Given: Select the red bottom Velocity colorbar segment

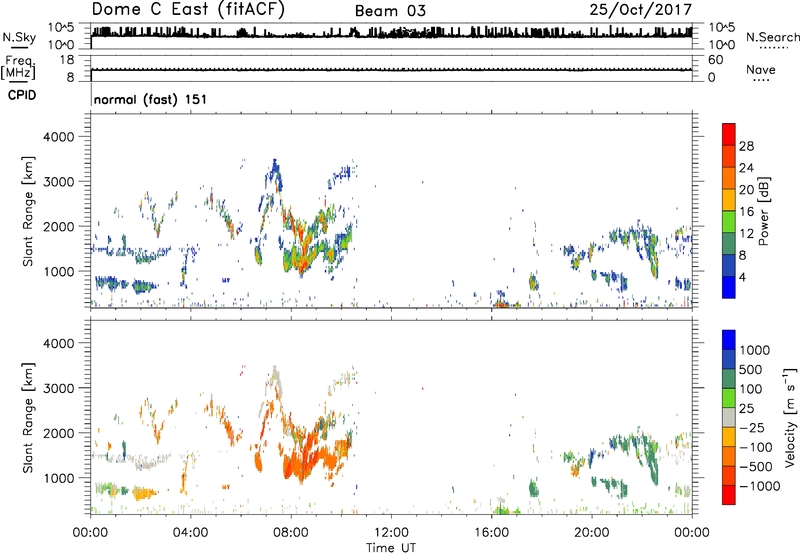Looking at the screenshot, I should [x=729, y=495].
